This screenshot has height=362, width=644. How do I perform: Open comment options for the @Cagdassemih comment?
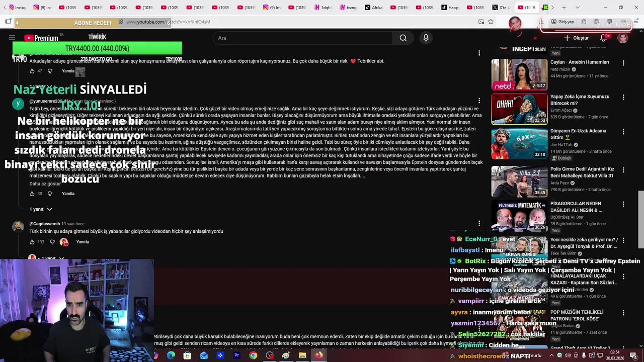pyautogui.click(x=479, y=223)
